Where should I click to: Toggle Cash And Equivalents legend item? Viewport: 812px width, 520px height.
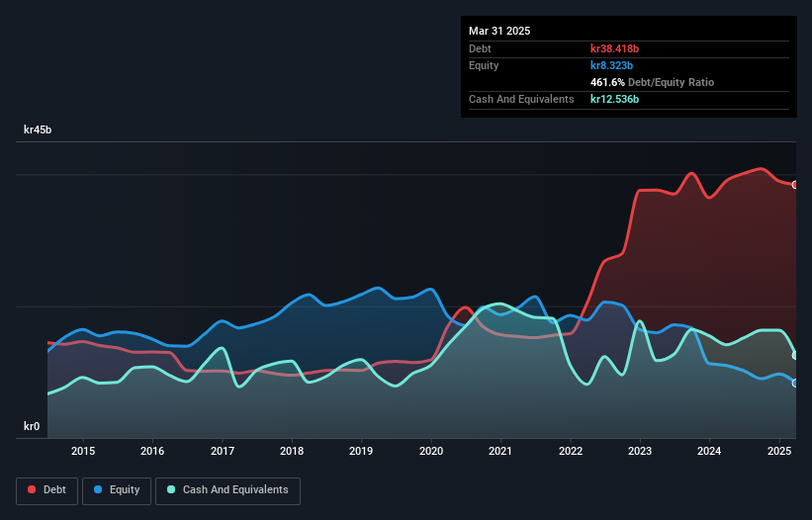point(226,490)
